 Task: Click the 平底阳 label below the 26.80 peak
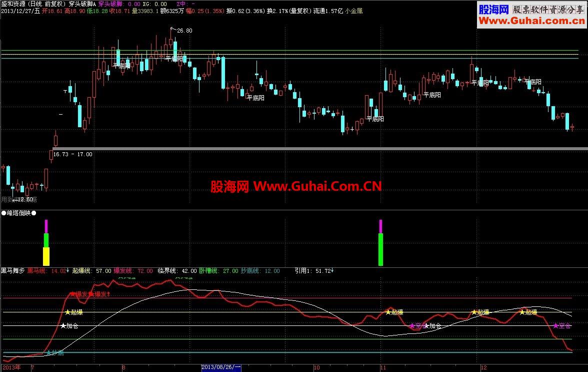click(x=174, y=59)
